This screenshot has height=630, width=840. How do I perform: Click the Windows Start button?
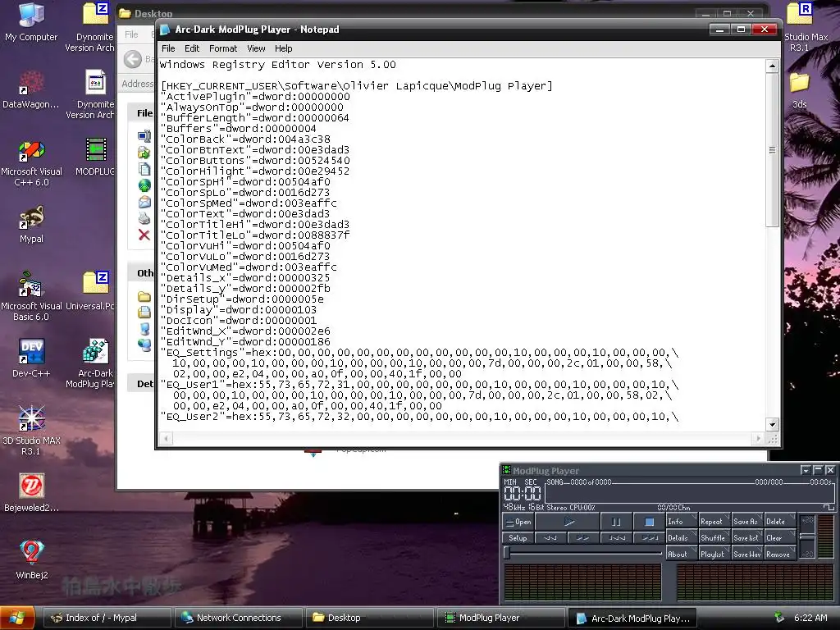click(x=17, y=618)
